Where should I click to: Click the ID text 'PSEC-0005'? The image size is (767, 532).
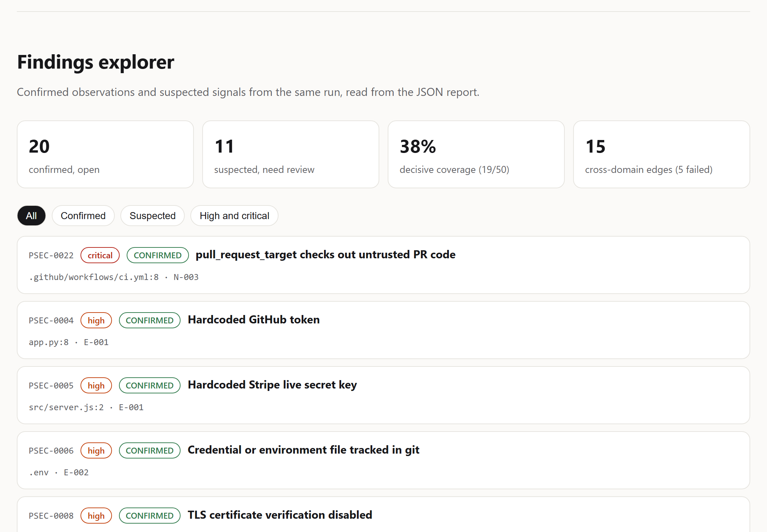[51, 386]
